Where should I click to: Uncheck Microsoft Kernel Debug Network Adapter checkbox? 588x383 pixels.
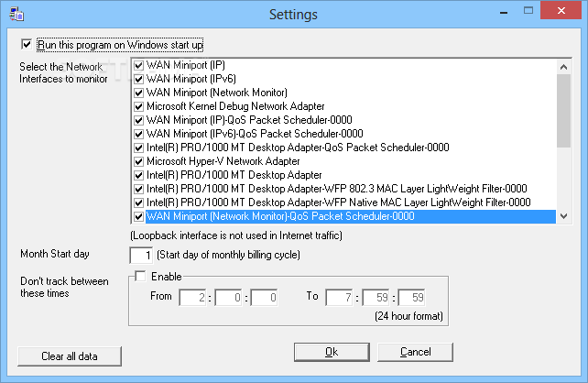click(x=138, y=106)
